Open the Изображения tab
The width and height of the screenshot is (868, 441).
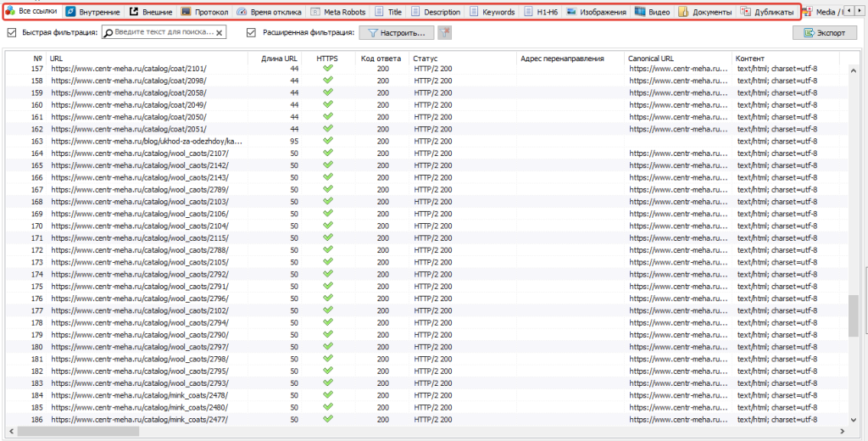[x=598, y=13]
